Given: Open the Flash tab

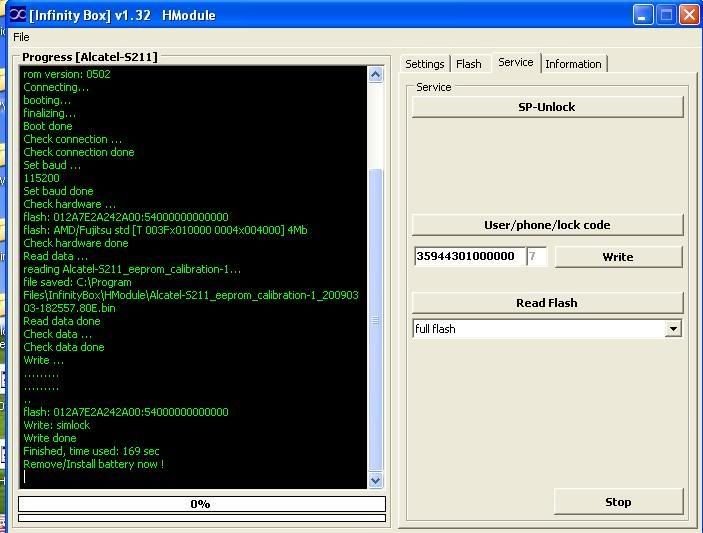Looking at the screenshot, I should (469, 64).
